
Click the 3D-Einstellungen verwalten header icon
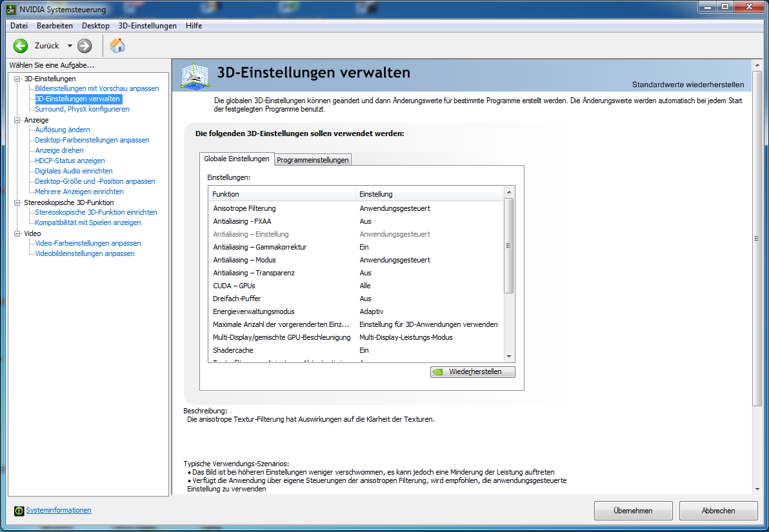[x=195, y=76]
